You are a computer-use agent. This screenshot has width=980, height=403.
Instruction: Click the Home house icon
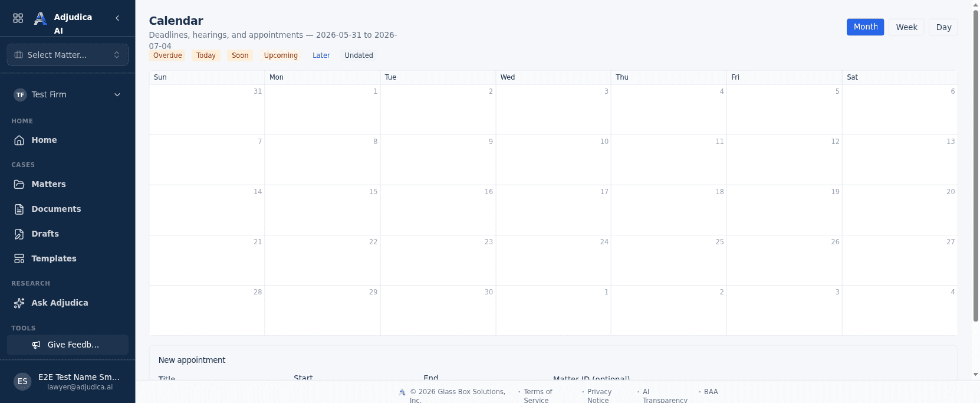tap(19, 140)
